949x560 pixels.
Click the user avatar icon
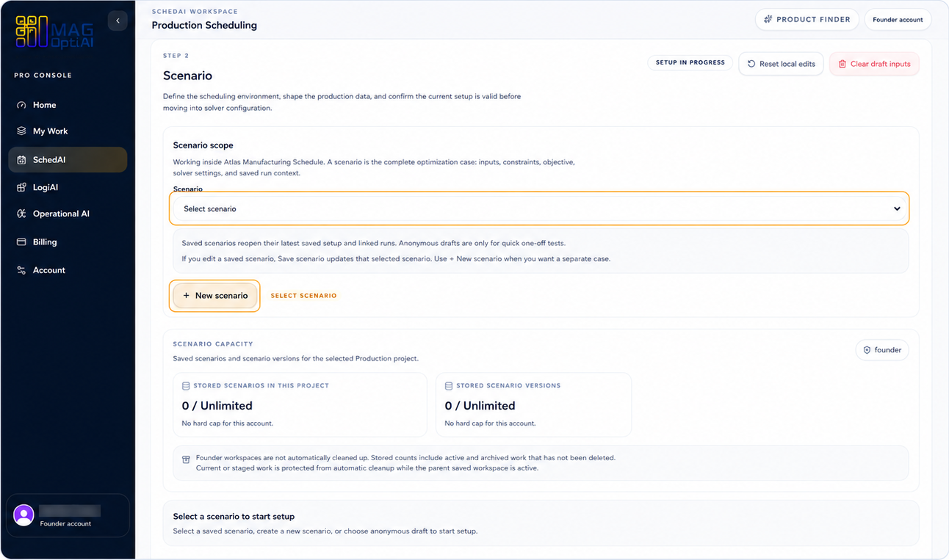click(x=24, y=515)
